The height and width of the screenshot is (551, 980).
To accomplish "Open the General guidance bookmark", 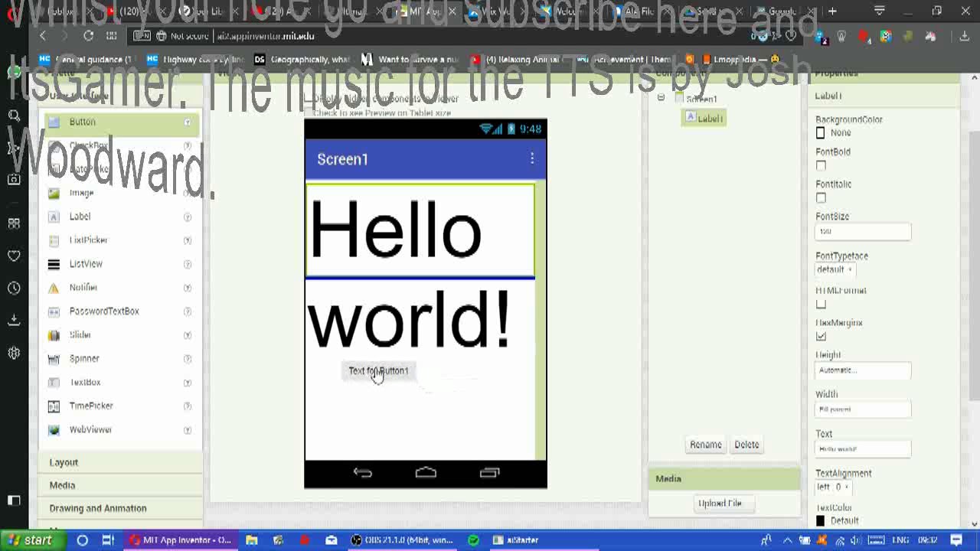I will coord(86,59).
